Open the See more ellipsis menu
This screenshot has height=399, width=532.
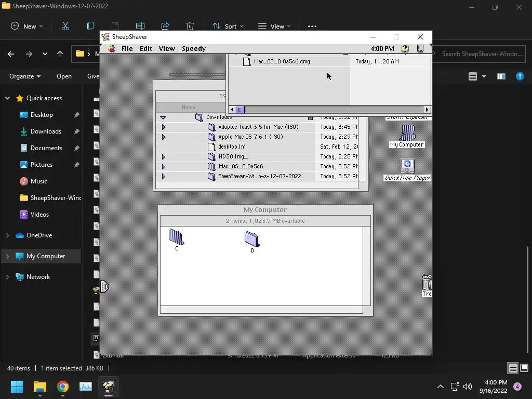tap(312, 26)
